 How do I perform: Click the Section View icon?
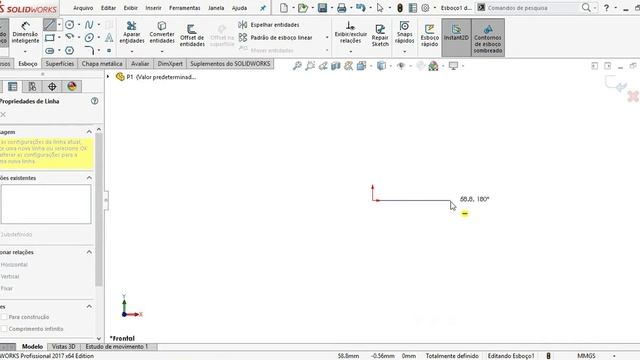click(336, 66)
